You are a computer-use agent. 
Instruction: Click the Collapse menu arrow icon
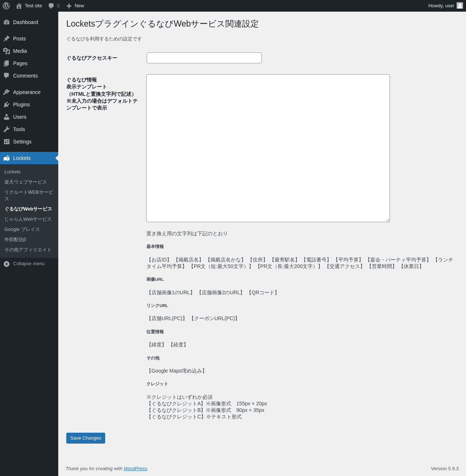(x=7, y=264)
